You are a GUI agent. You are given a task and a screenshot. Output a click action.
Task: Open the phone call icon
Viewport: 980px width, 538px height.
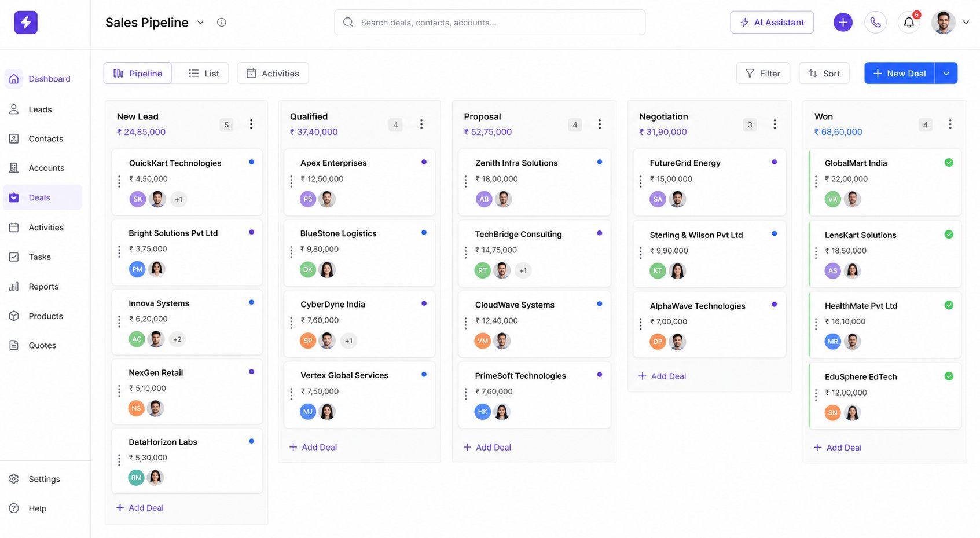point(875,23)
